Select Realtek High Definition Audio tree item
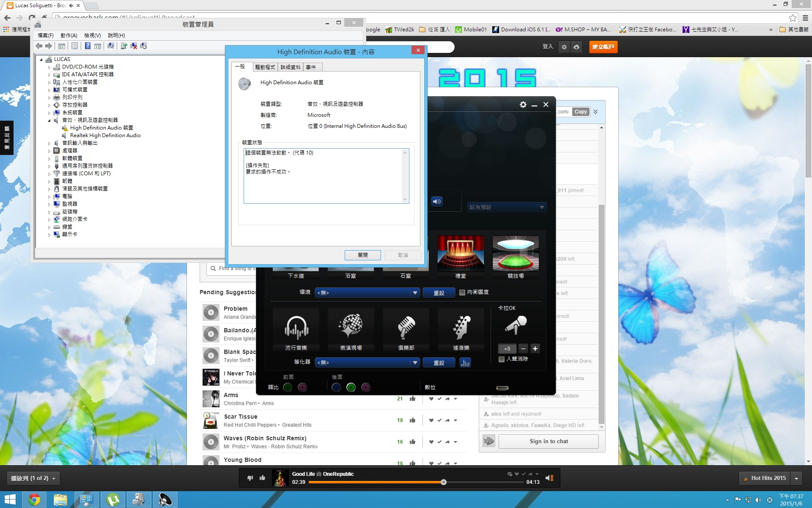 (x=105, y=135)
